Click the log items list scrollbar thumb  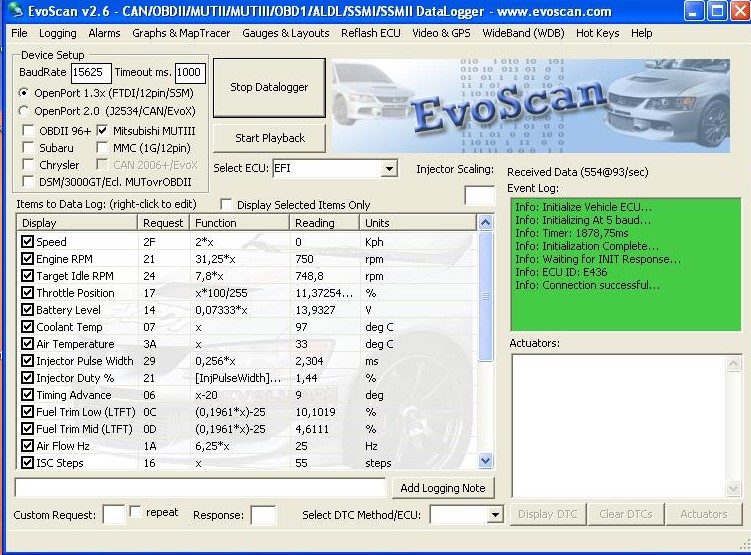[x=485, y=296]
